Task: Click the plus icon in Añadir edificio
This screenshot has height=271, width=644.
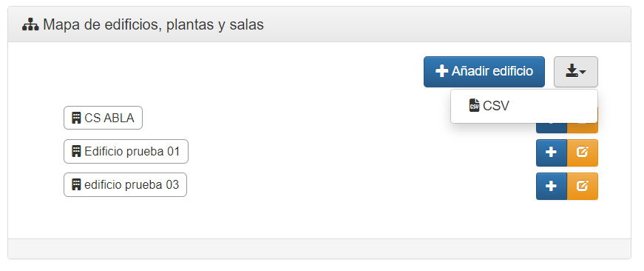Action: coord(441,71)
